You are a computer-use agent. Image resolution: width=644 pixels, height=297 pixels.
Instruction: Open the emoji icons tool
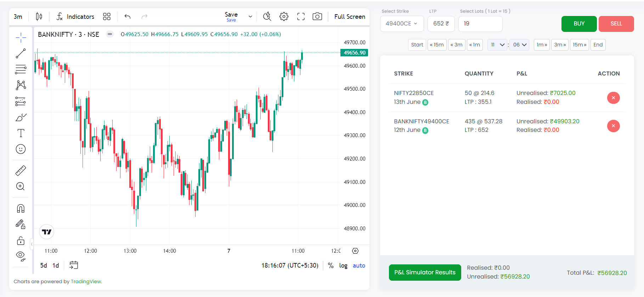21,149
